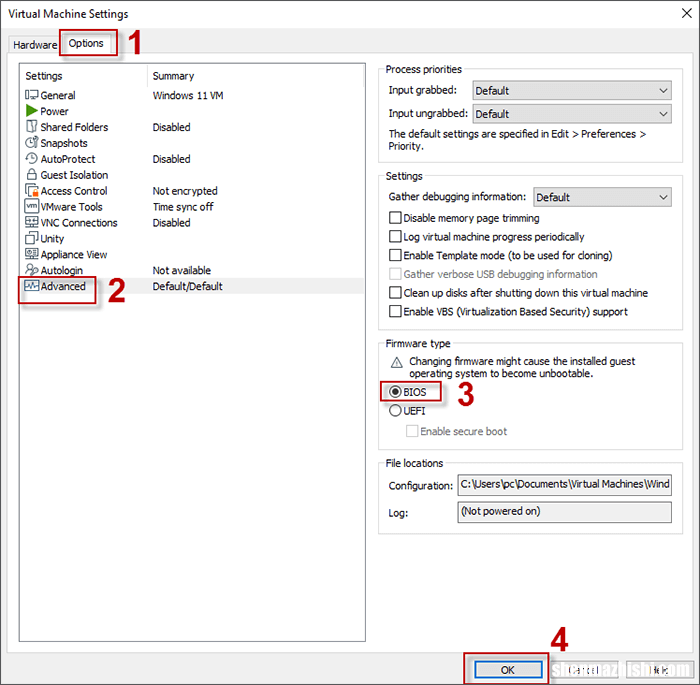700x685 pixels.
Task: Click the Advanced waveform icon
Action: coord(32,286)
